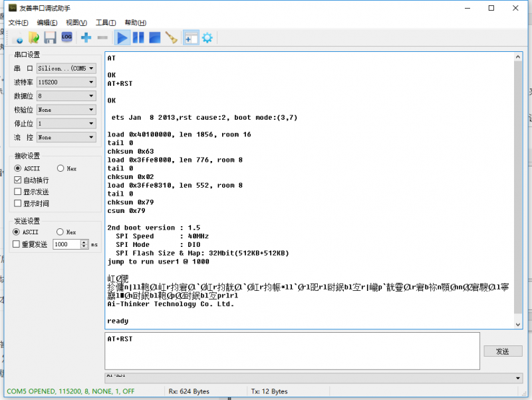This screenshot has width=532, height=400.
Task: Open the 编辑(E) menu
Action: [47, 23]
